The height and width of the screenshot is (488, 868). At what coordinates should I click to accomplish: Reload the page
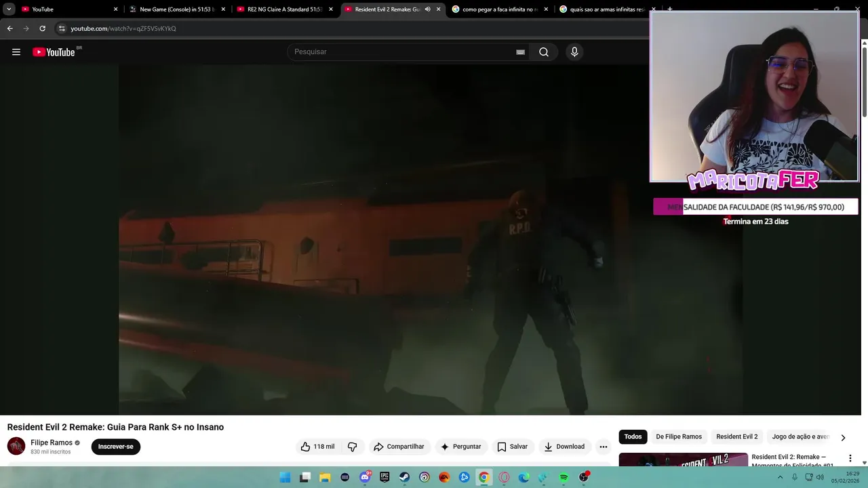click(42, 28)
